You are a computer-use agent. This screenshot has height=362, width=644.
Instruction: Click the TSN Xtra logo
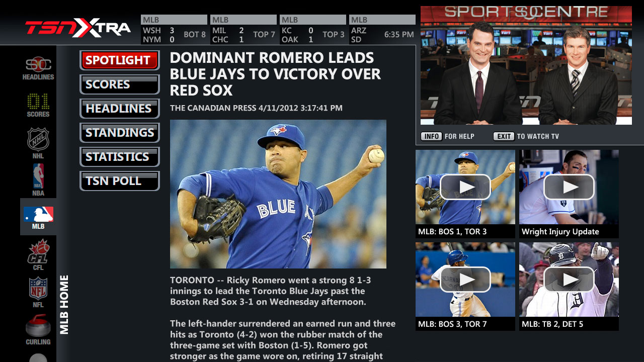click(x=78, y=28)
